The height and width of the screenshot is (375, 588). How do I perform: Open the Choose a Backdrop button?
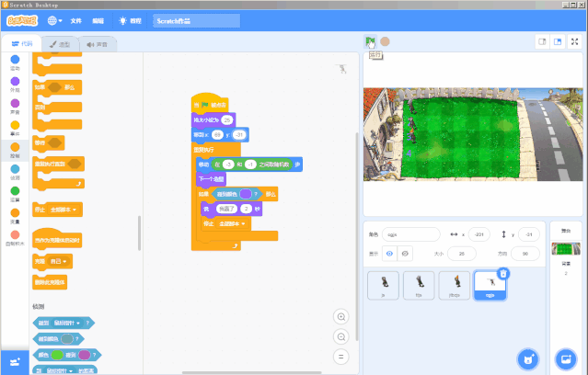(566, 359)
